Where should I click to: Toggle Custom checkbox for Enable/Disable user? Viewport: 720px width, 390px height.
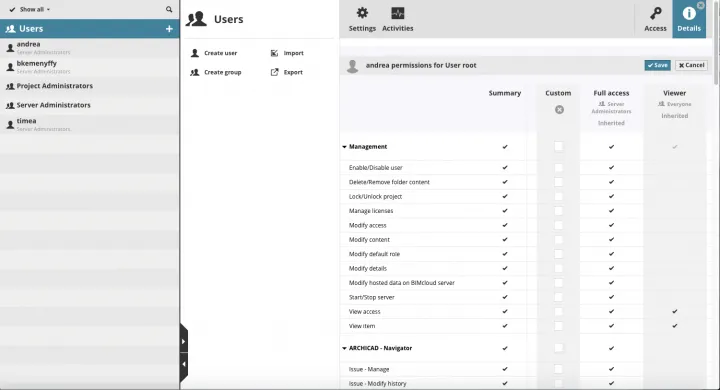click(558, 168)
